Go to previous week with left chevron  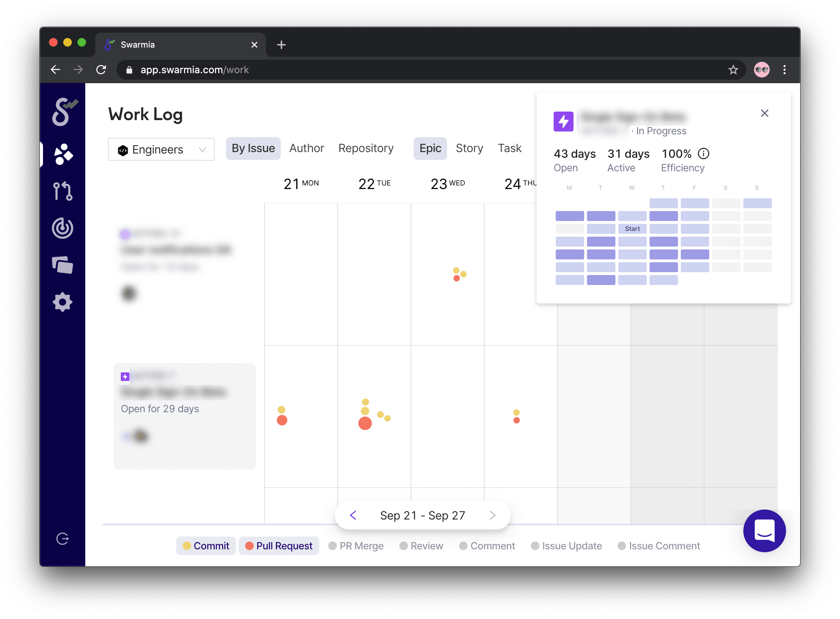[x=353, y=515]
